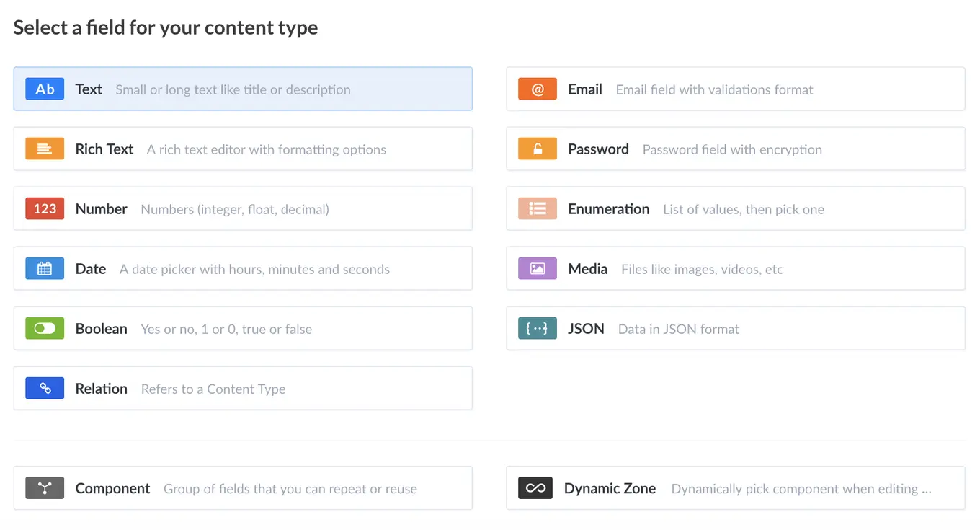Click the Enumeration list icon
The image size is (980, 530).
[x=537, y=208]
